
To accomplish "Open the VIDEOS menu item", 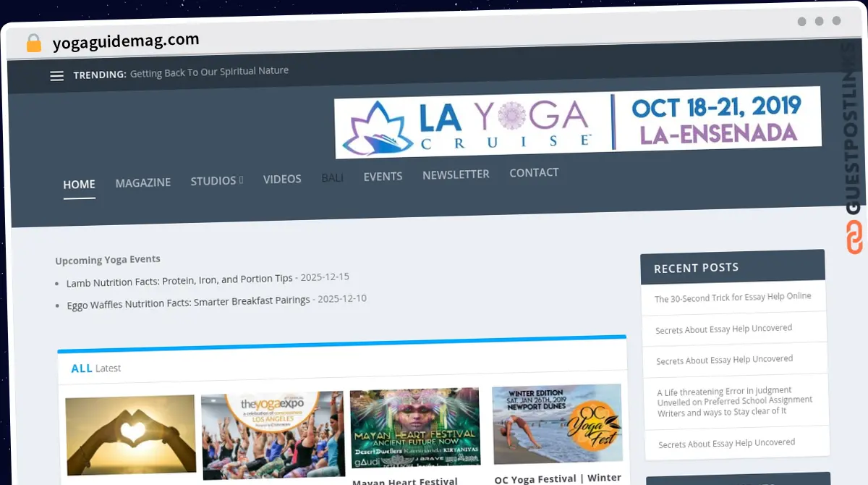I will pos(282,179).
